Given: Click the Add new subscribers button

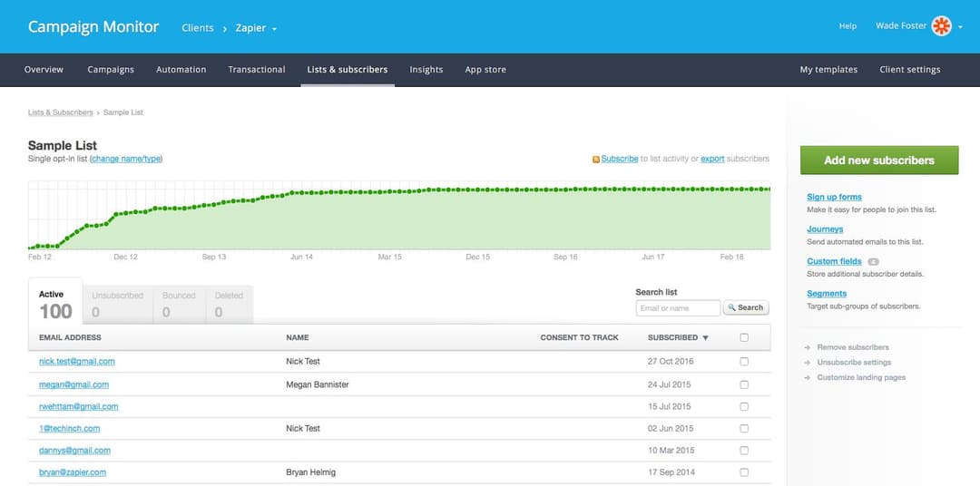Looking at the screenshot, I should click(x=878, y=160).
